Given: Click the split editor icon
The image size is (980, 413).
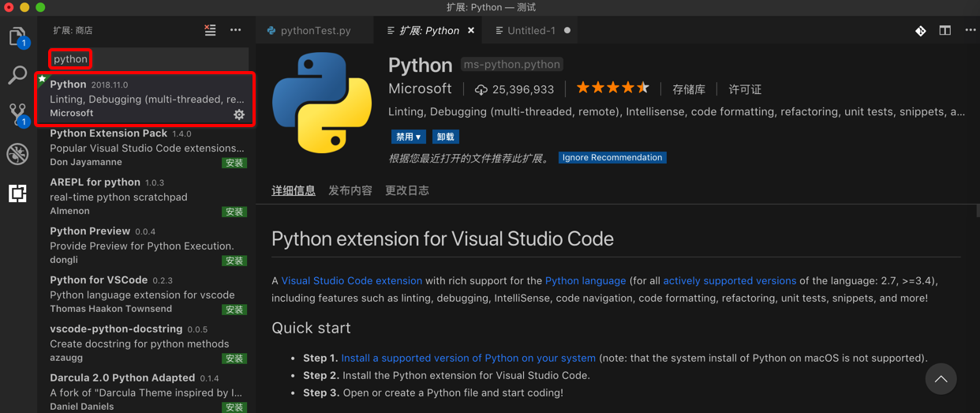Looking at the screenshot, I should [944, 31].
